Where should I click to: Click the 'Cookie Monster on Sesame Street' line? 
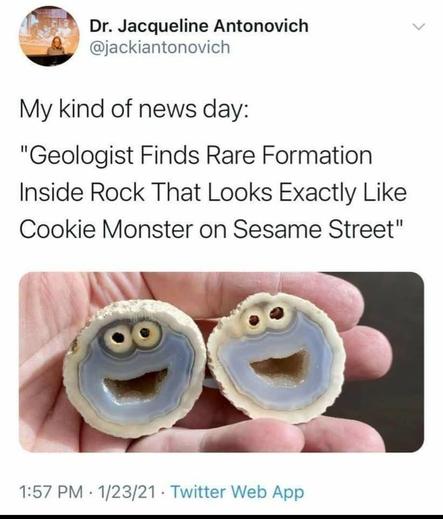click(x=212, y=229)
